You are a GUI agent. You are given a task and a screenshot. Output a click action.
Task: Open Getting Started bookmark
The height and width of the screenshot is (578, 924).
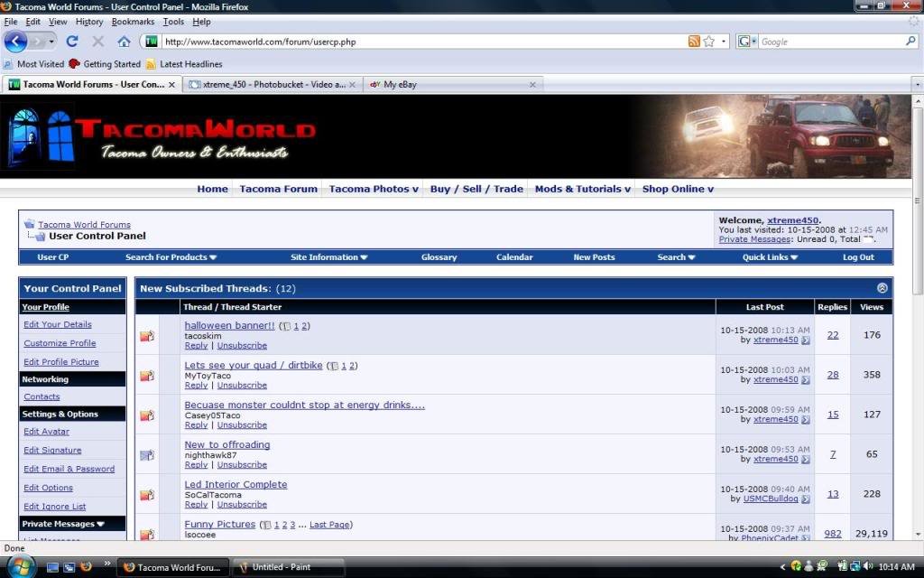[x=105, y=64]
